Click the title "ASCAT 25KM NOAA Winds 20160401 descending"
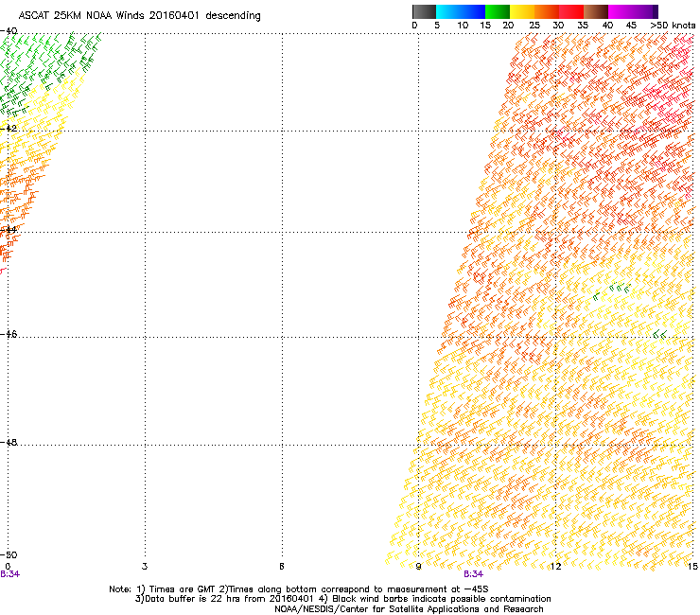The image size is (700, 615). (139, 16)
